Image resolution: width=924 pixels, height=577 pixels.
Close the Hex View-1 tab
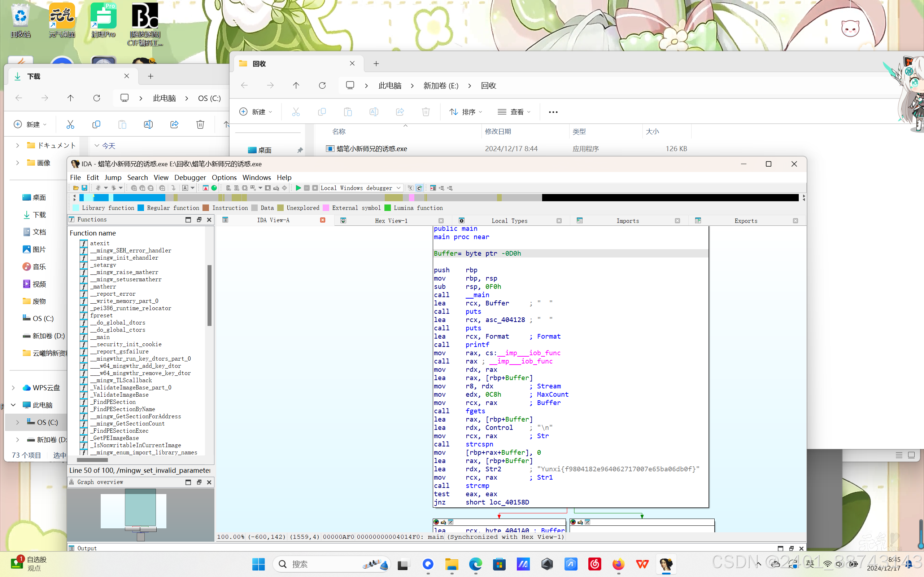click(x=441, y=221)
